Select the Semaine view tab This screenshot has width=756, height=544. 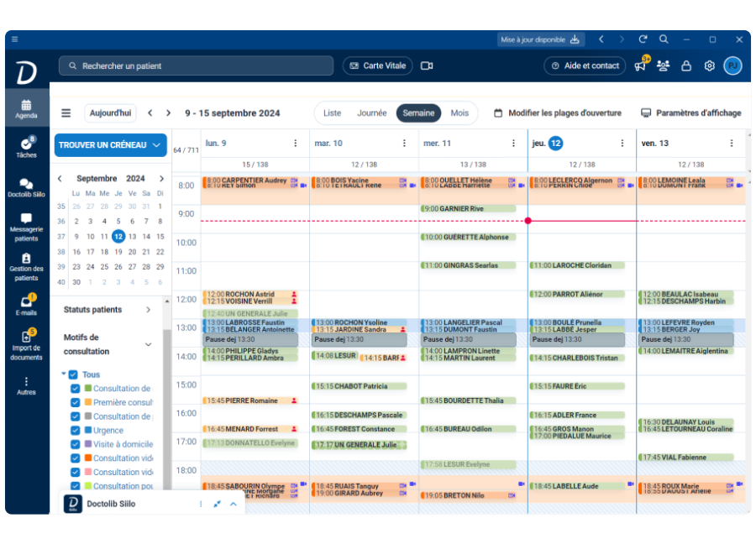[x=418, y=112]
